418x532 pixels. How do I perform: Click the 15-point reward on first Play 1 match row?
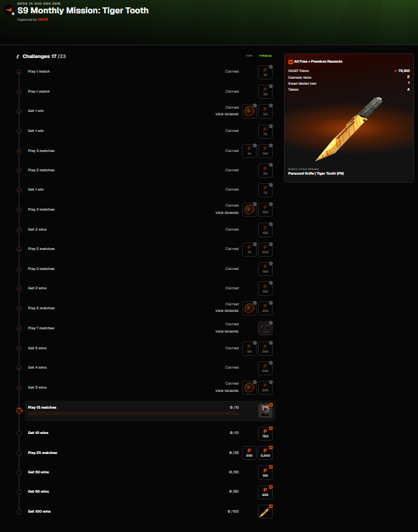pyautogui.click(x=265, y=72)
